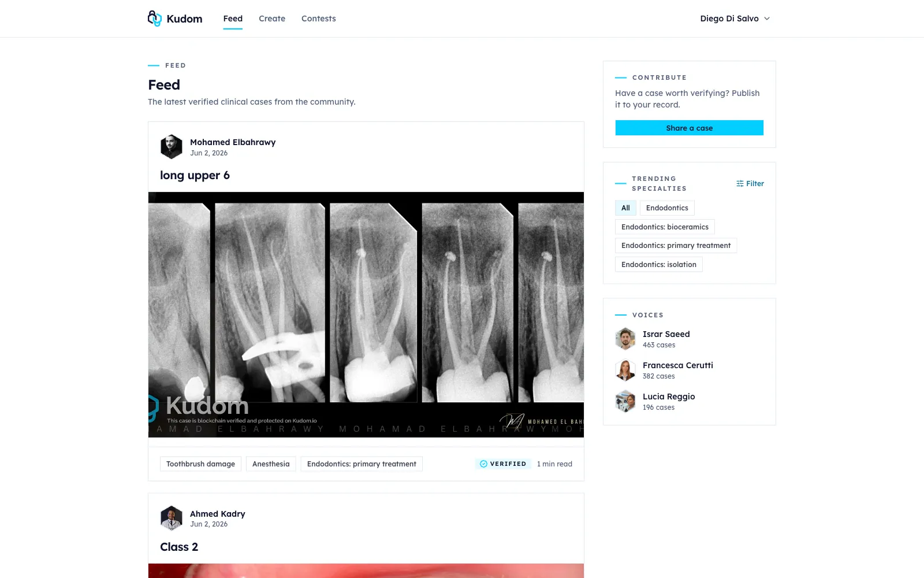Open Mohamed Elbahrawy's avatar
The image size is (924, 578).
[172, 147]
